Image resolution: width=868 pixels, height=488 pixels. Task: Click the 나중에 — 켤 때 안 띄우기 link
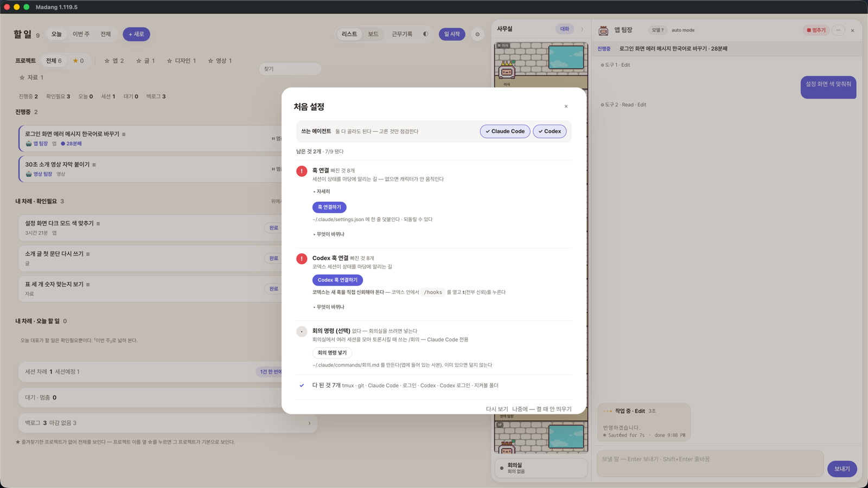(541, 409)
